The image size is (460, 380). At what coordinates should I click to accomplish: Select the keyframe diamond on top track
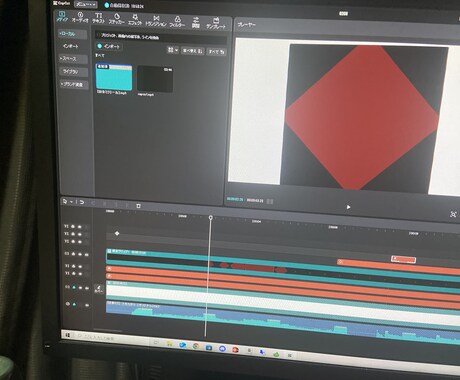[x=117, y=233]
